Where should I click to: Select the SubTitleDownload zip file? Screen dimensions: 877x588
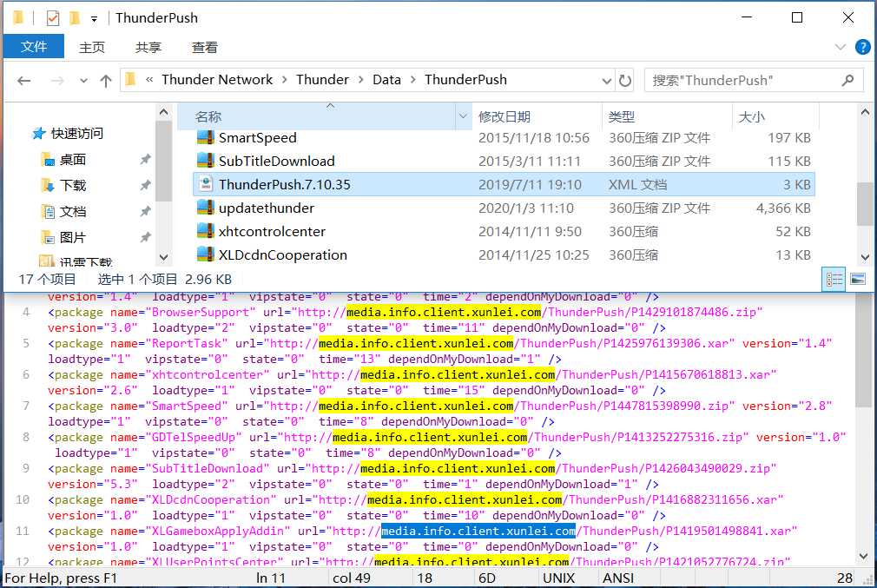pyautogui.click(x=504, y=162)
